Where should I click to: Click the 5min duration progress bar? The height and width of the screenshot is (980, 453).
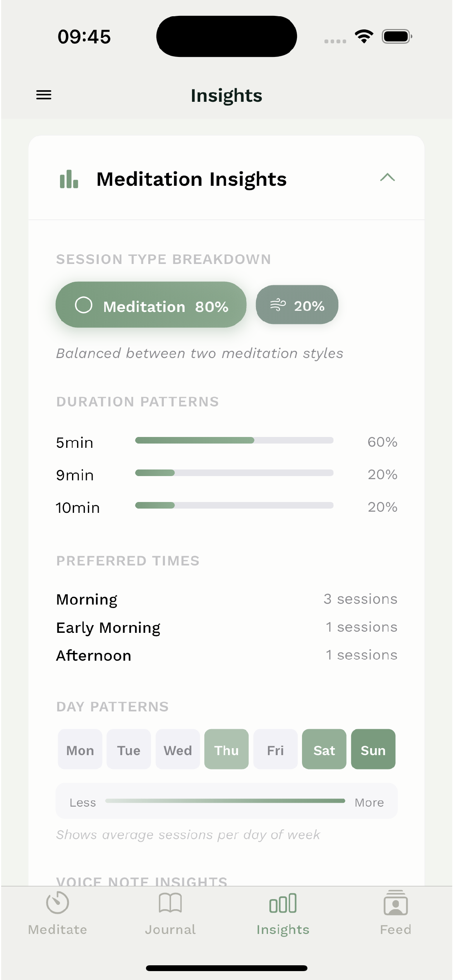(x=234, y=440)
